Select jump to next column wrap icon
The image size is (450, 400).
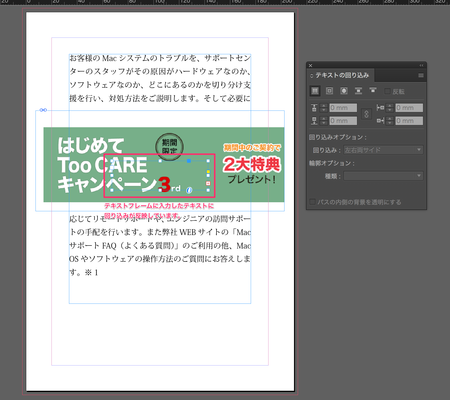click(373, 90)
